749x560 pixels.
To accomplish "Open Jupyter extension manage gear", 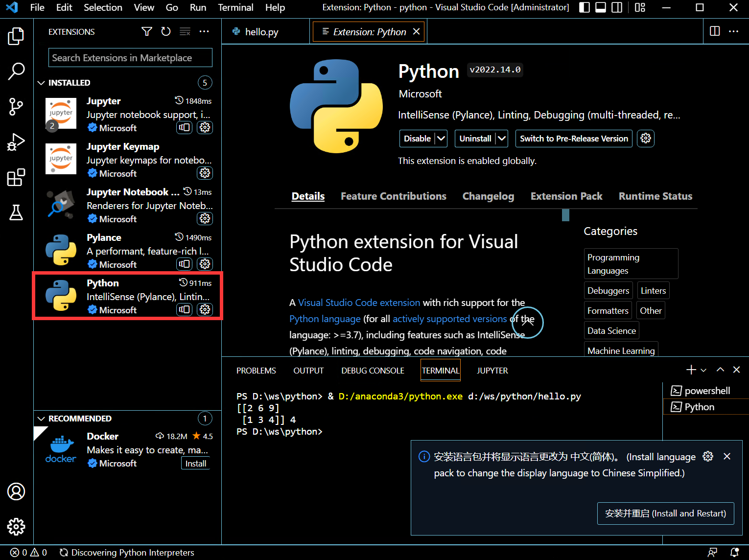I will point(205,127).
